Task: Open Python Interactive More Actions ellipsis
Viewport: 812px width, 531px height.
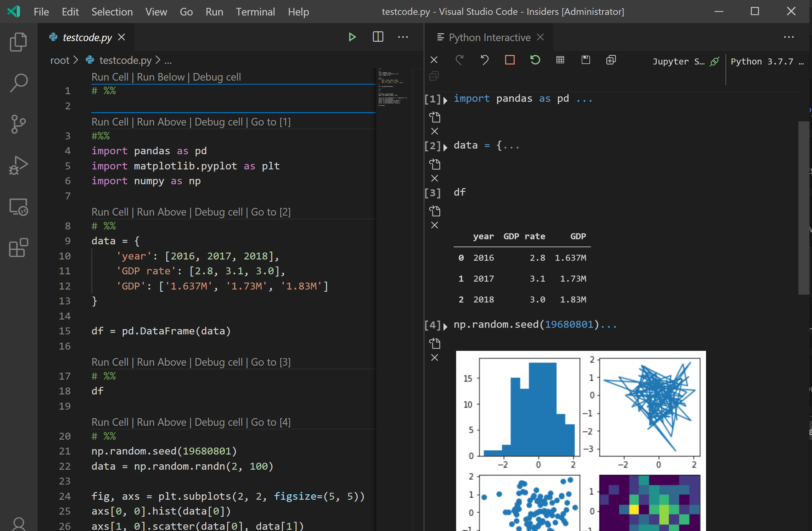Action: coord(789,37)
